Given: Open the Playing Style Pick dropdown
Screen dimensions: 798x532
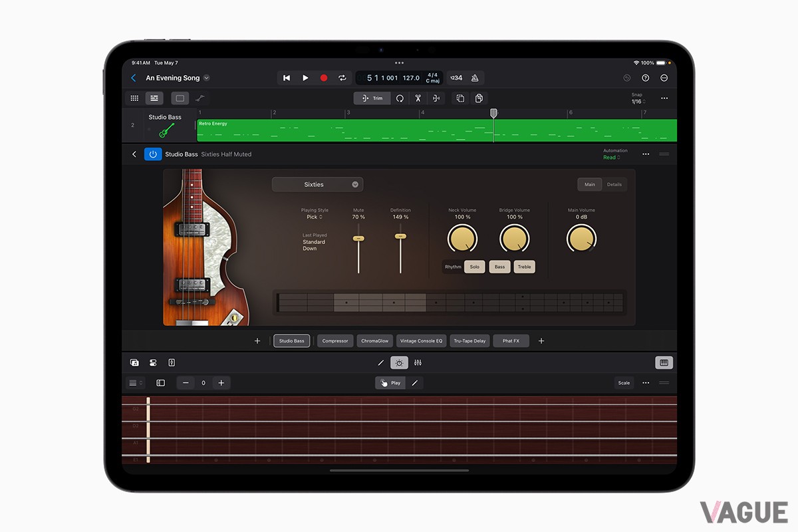Looking at the screenshot, I should (x=315, y=217).
